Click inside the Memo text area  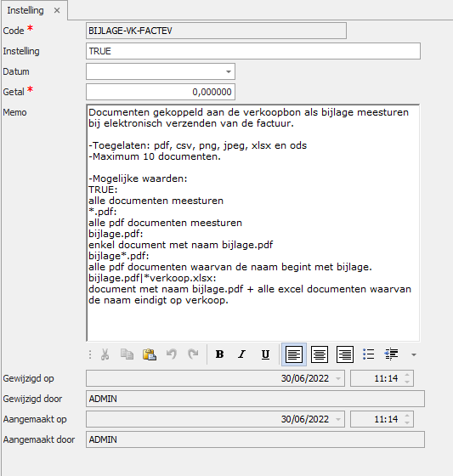click(253, 223)
